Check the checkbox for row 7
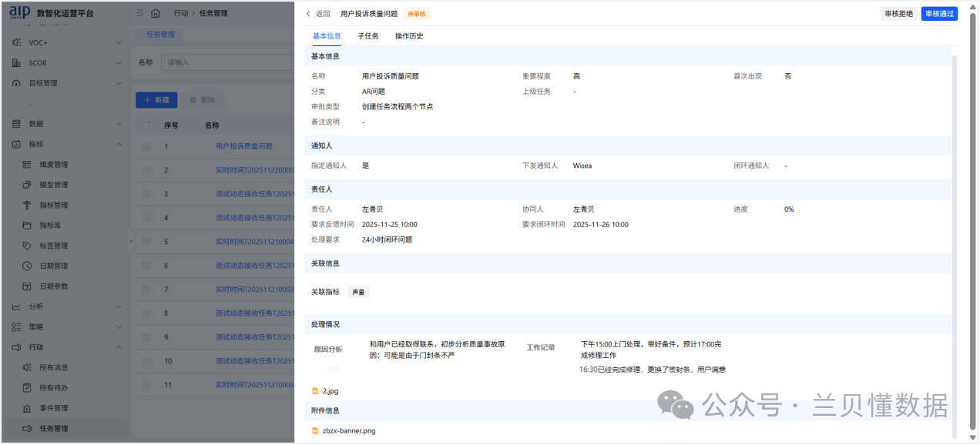The image size is (980, 445). pos(146,289)
